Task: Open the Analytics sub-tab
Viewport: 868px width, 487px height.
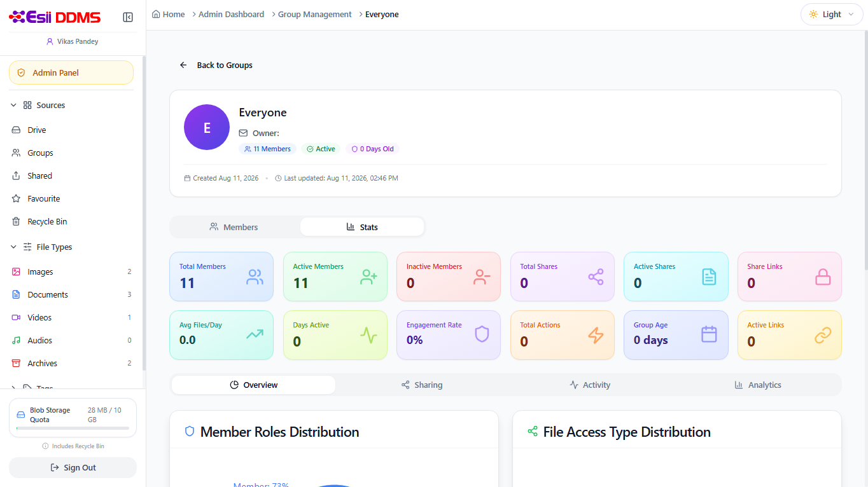Action: [x=757, y=385]
